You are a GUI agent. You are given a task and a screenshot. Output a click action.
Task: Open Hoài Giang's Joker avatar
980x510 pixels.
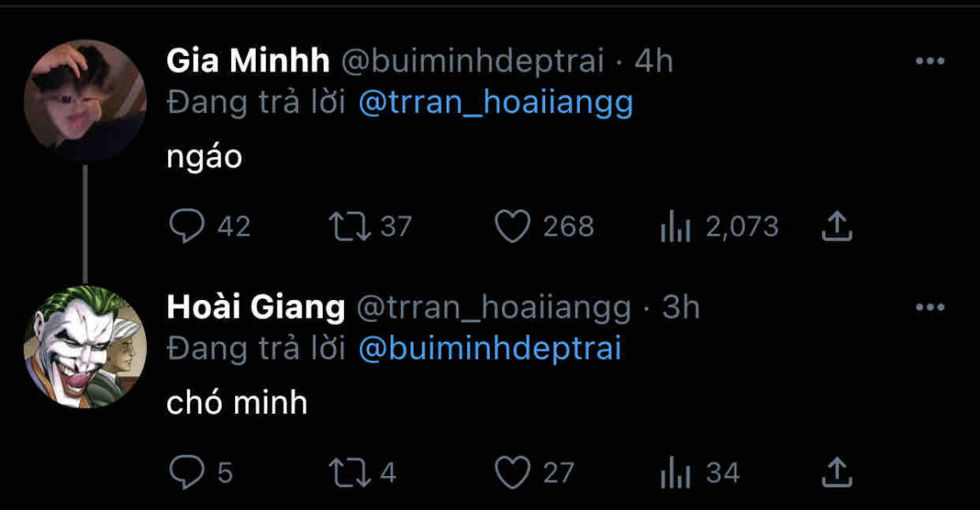click(85, 346)
